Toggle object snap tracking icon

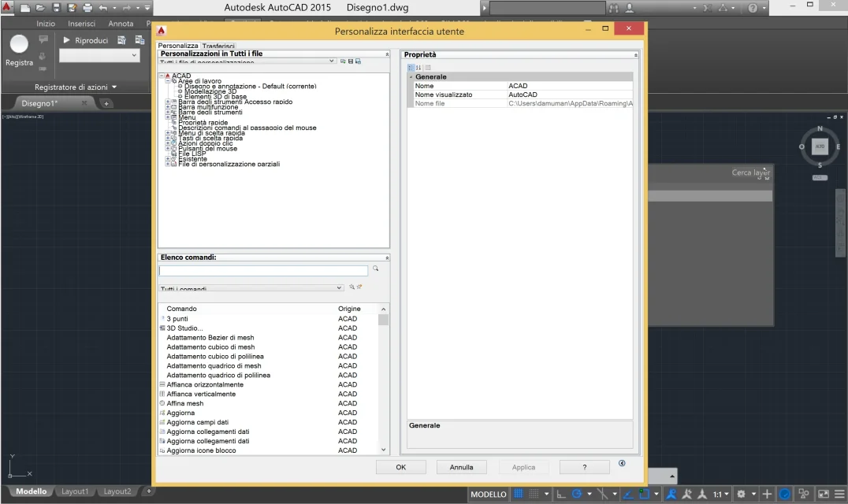(x=628, y=494)
